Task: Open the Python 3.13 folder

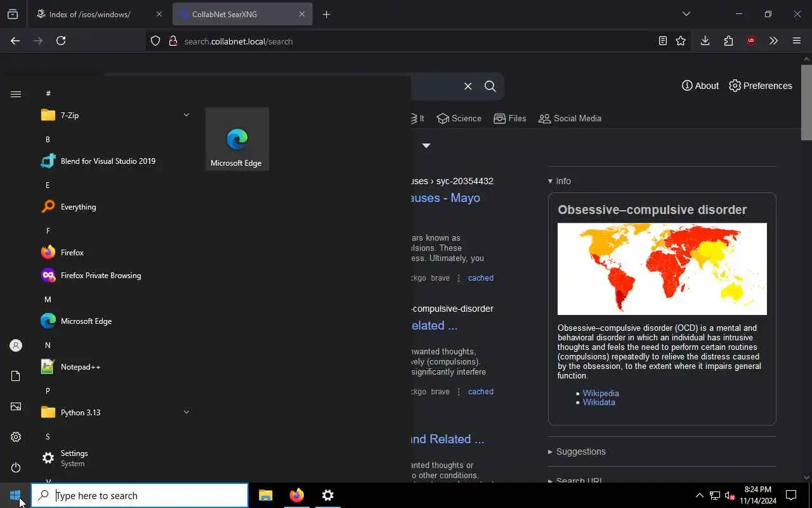Action: [x=115, y=412]
